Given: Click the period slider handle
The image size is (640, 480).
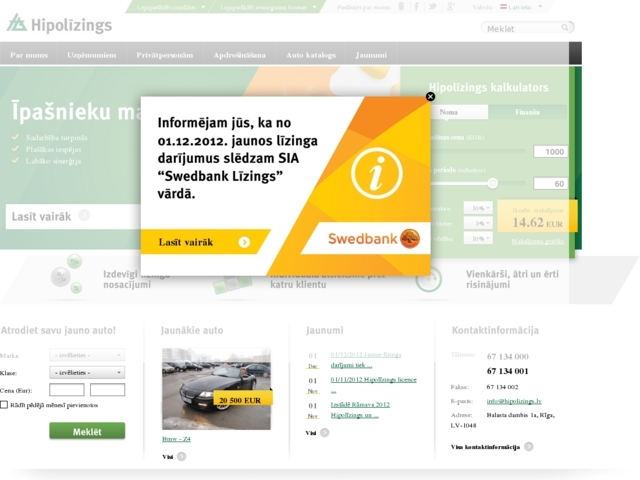Looking at the screenshot, I should click(493, 183).
